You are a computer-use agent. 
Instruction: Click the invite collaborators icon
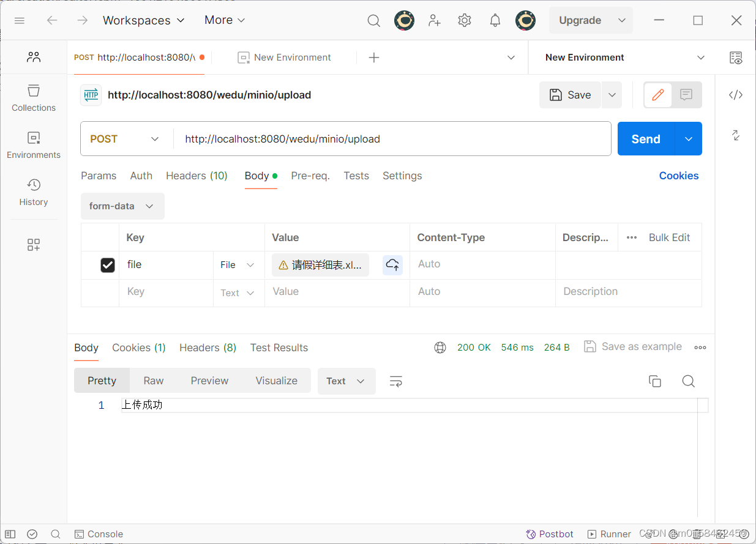pos(434,20)
